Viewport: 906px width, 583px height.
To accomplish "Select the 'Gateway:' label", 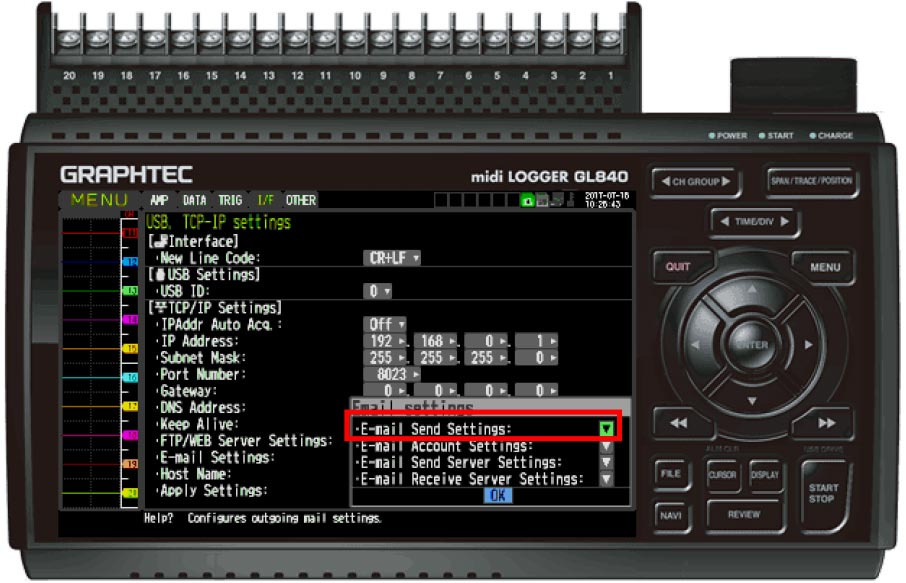I will click(187, 391).
